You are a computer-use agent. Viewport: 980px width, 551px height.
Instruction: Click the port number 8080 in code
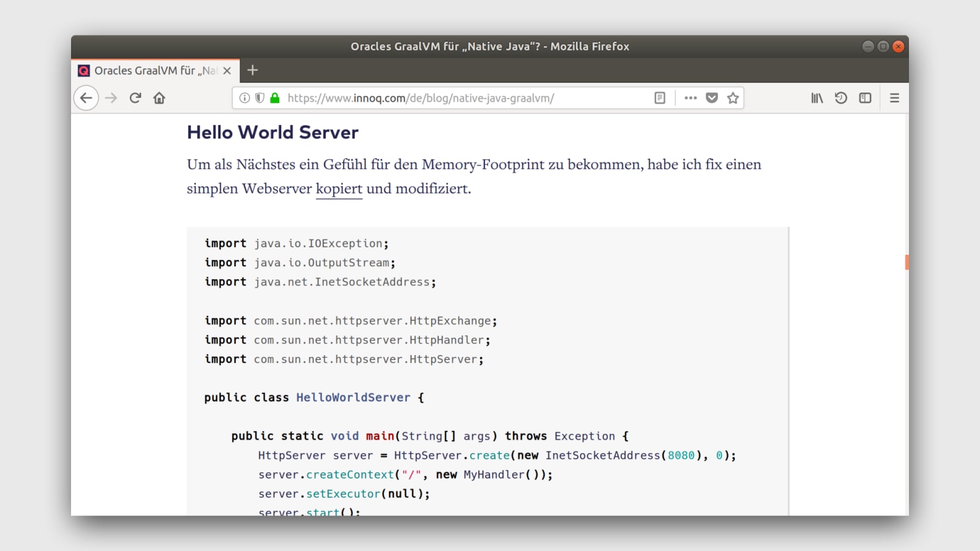681,455
